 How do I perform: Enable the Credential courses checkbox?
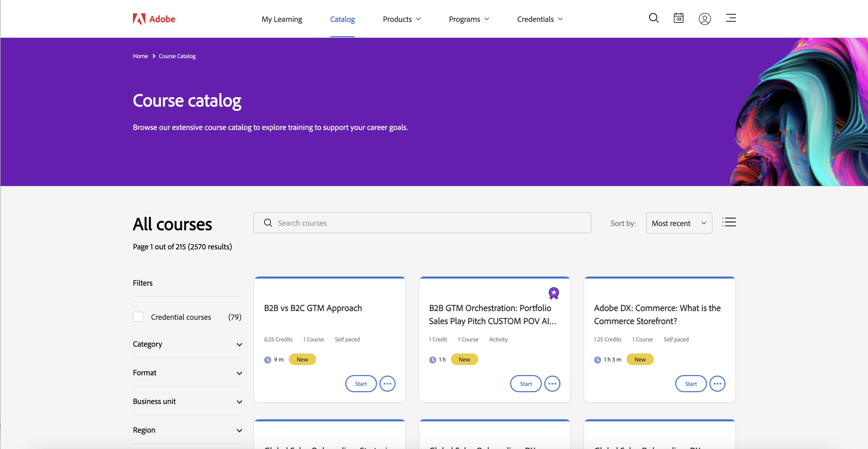(x=138, y=317)
